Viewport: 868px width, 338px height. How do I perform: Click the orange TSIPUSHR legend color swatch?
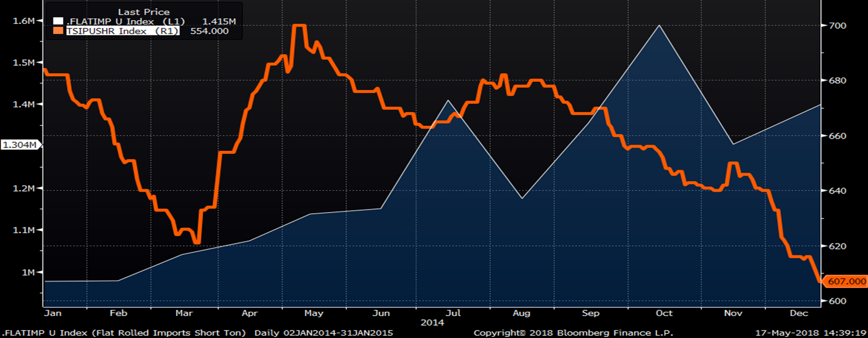[57, 31]
